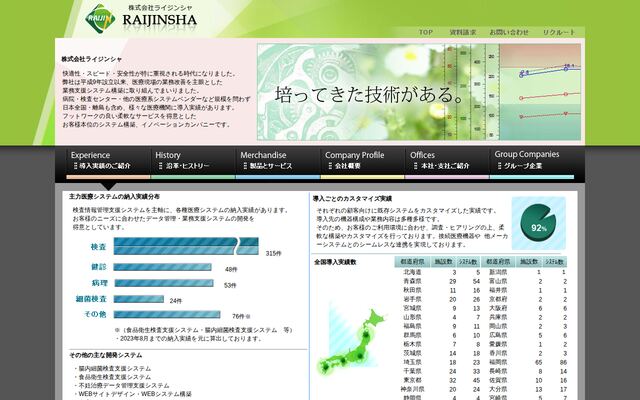Click the 埼玉県 table cell
The width and height of the screenshot is (640, 400).
tap(412, 362)
